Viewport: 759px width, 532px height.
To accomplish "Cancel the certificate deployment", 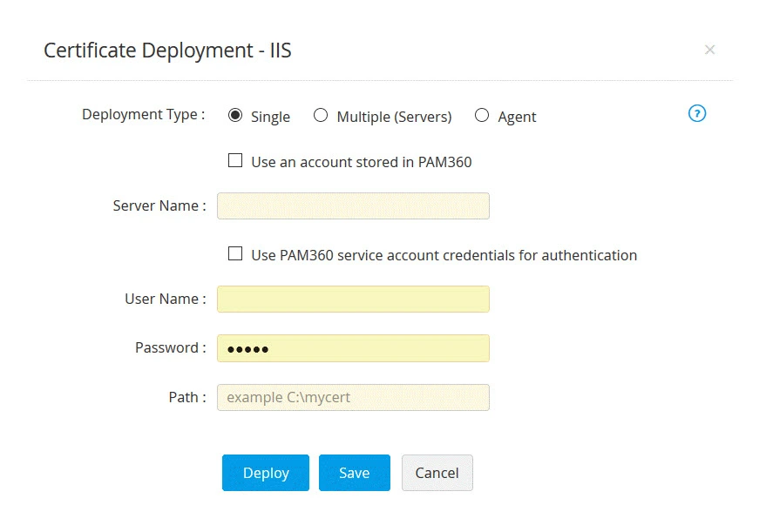I will [x=437, y=473].
